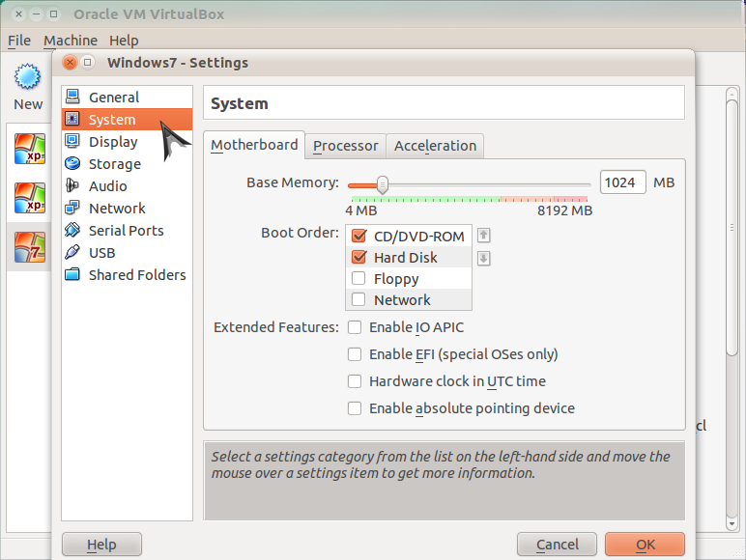Click the OK button
Viewport: 746px width, 560px height.
645,545
